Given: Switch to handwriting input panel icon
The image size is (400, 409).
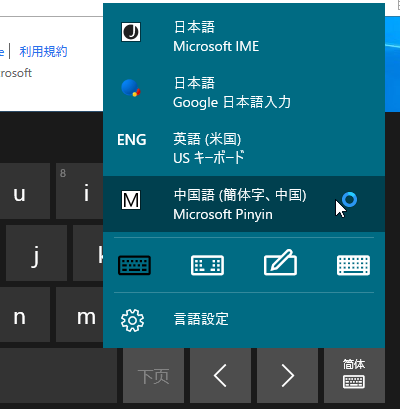Looking at the screenshot, I should pos(280,263).
